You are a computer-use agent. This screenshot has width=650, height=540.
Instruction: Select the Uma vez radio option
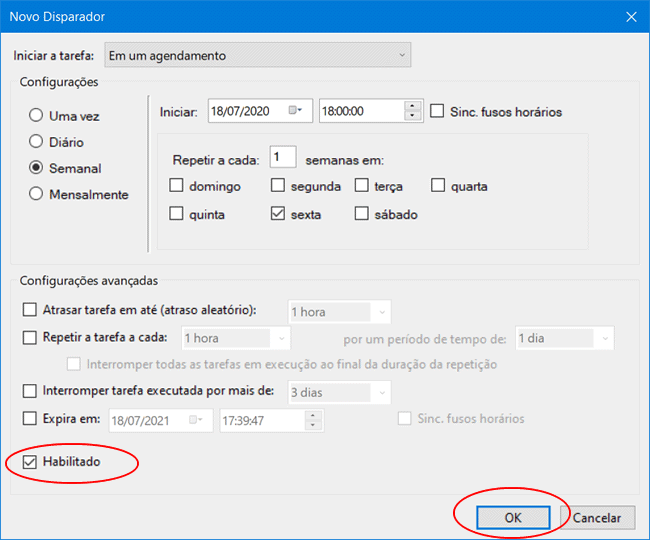(x=37, y=116)
